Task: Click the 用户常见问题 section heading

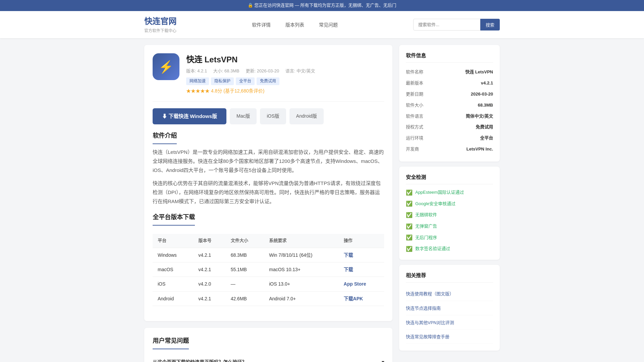Action: click(x=171, y=341)
